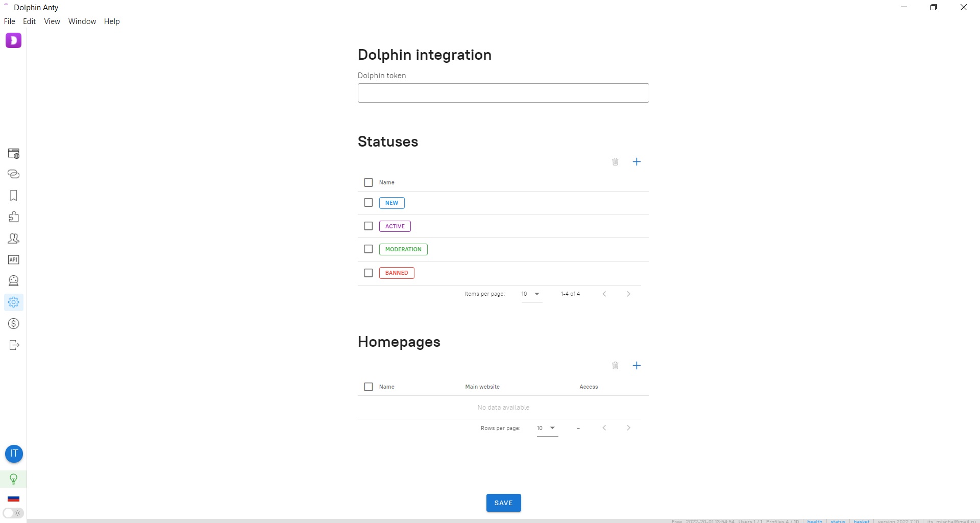Select all statuses via header checkbox
This screenshot has height=523, width=980.
(369, 182)
